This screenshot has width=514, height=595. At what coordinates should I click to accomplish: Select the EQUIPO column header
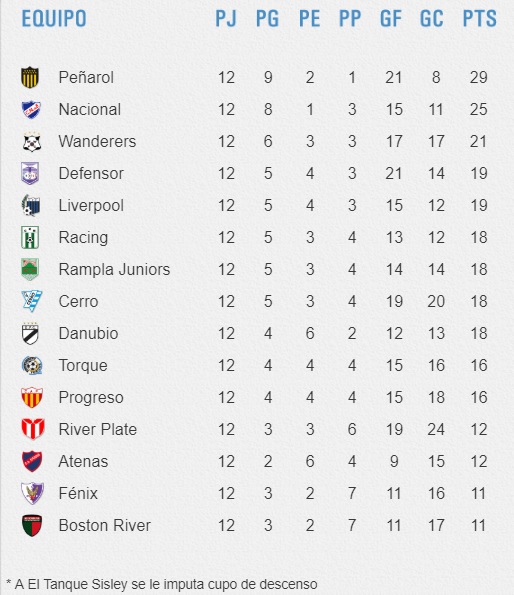[x=54, y=18]
